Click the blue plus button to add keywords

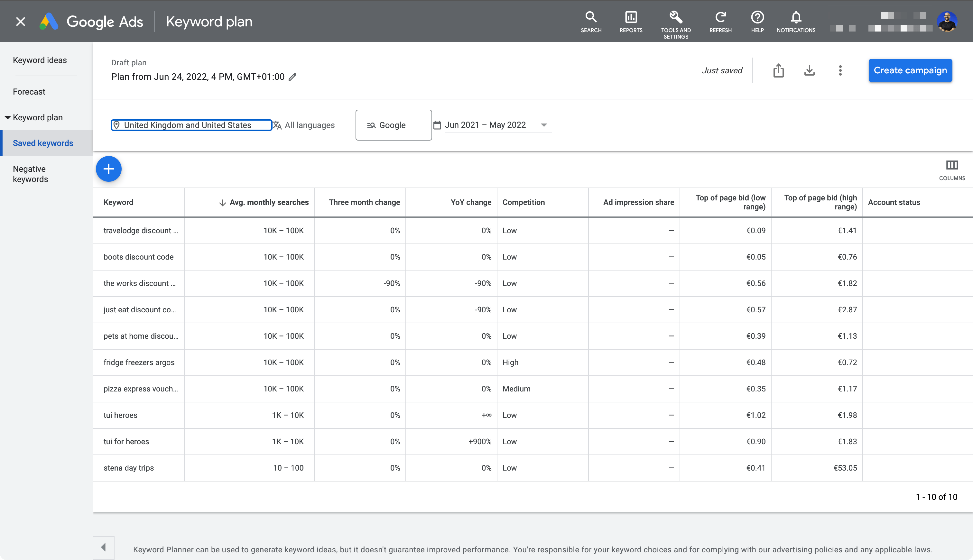click(x=108, y=169)
